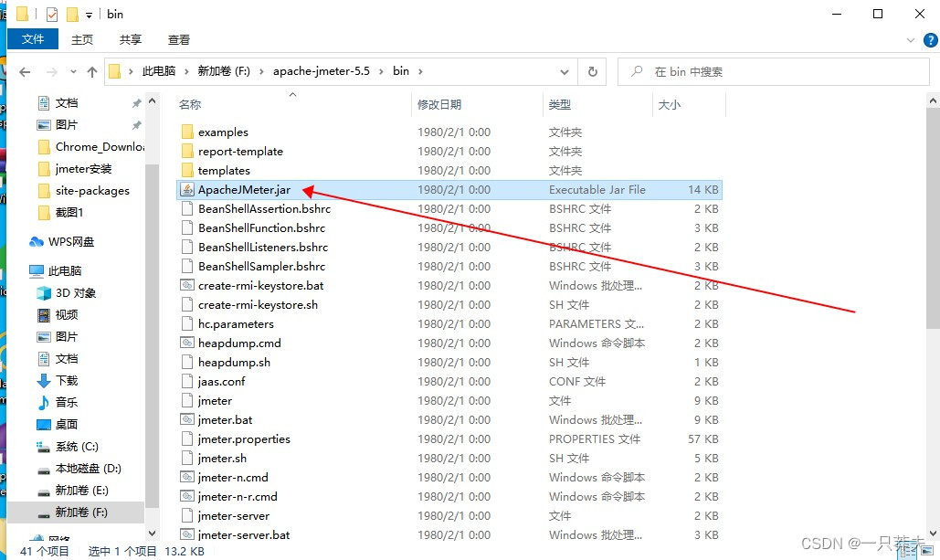The height and width of the screenshot is (560, 940).
Task: Select the jmeter-n.cmd script icon
Action: click(187, 477)
